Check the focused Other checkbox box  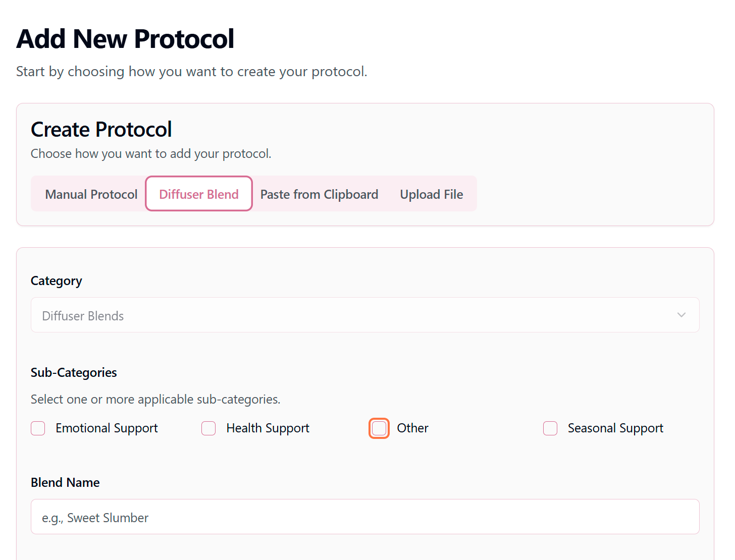click(x=379, y=428)
